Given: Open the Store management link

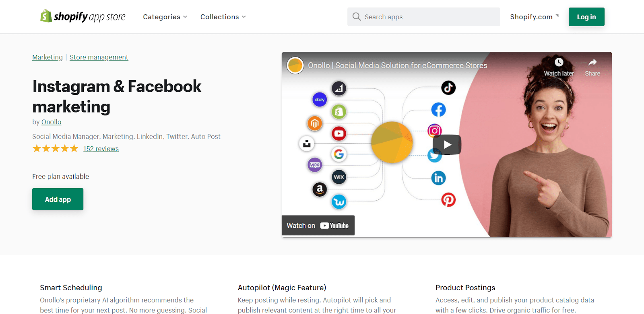Looking at the screenshot, I should 99,57.
